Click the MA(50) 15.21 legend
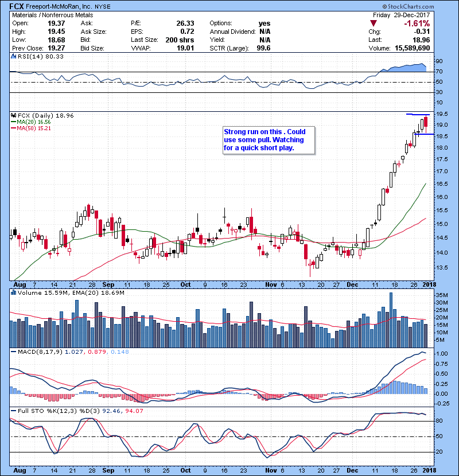Image resolution: width=459 pixels, height=476 pixels. pyautogui.click(x=31, y=128)
